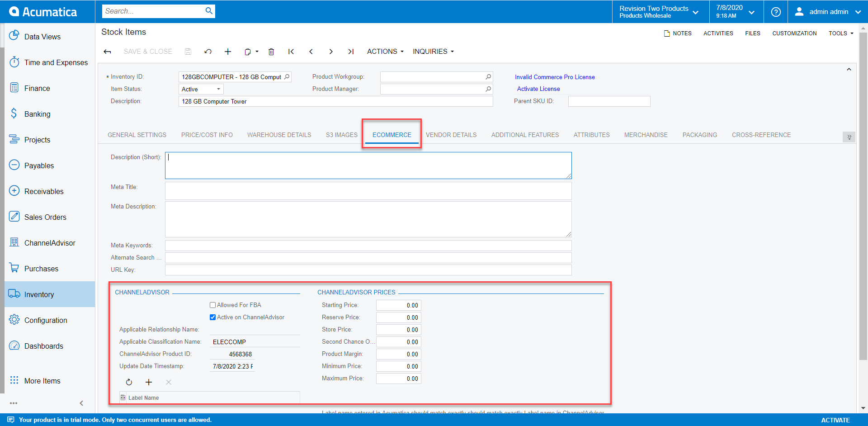Image resolution: width=868 pixels, height=426 pixels.
Task: Switch to the WAREHOUSE DETAILS tab
Action: point(279,135)
